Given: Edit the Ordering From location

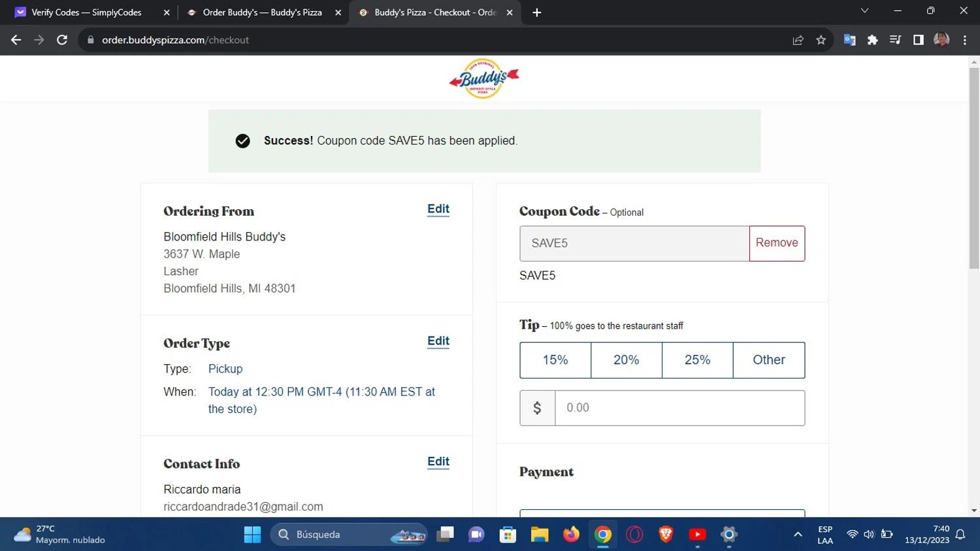Looking at the screenshot, I should pyautogui.click(x=438, y=209).
